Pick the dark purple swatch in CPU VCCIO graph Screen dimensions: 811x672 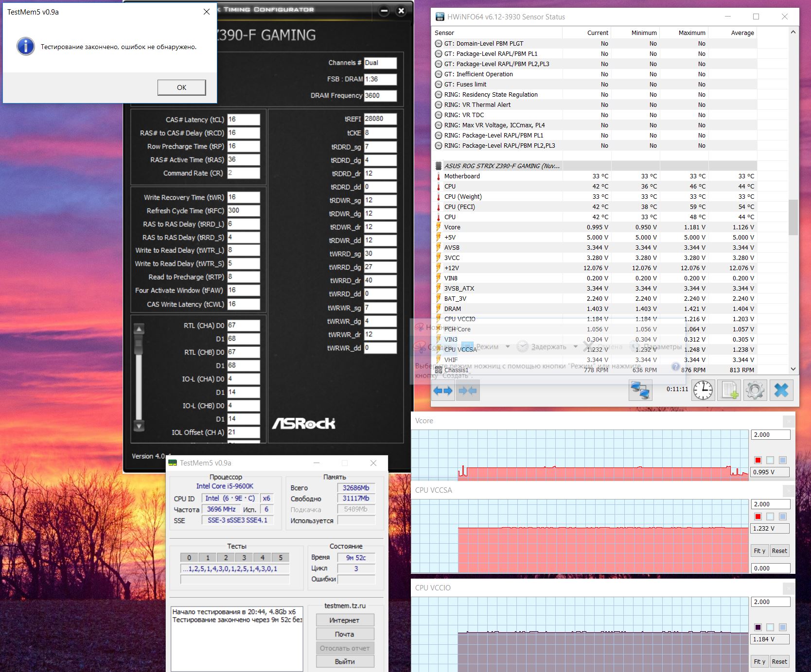[x=758, y=627]
